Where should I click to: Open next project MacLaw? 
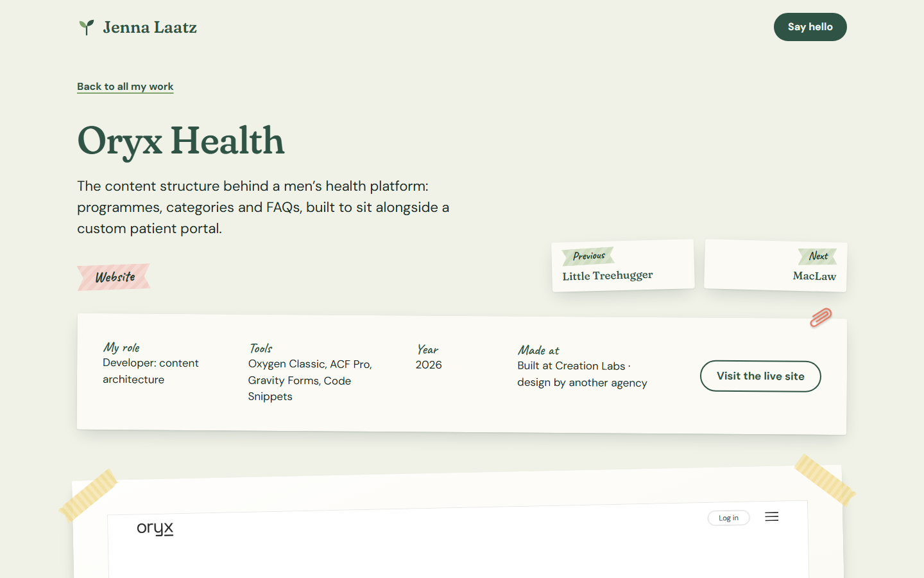[776, 266]
